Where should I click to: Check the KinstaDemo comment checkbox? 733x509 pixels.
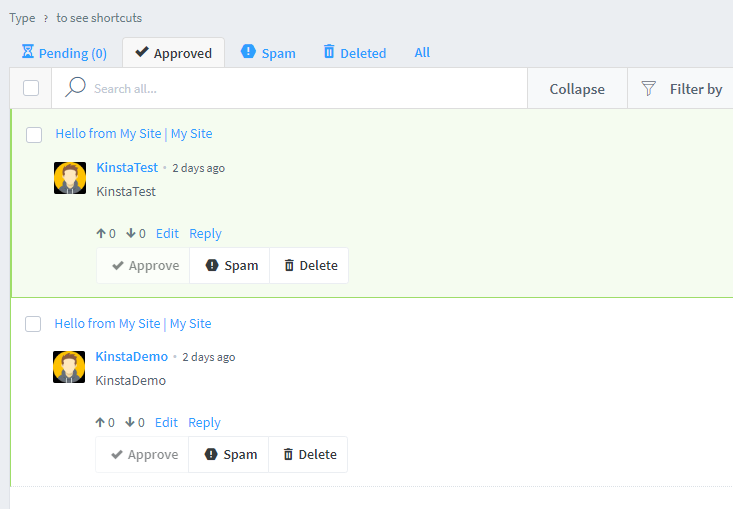coord(33,324)
